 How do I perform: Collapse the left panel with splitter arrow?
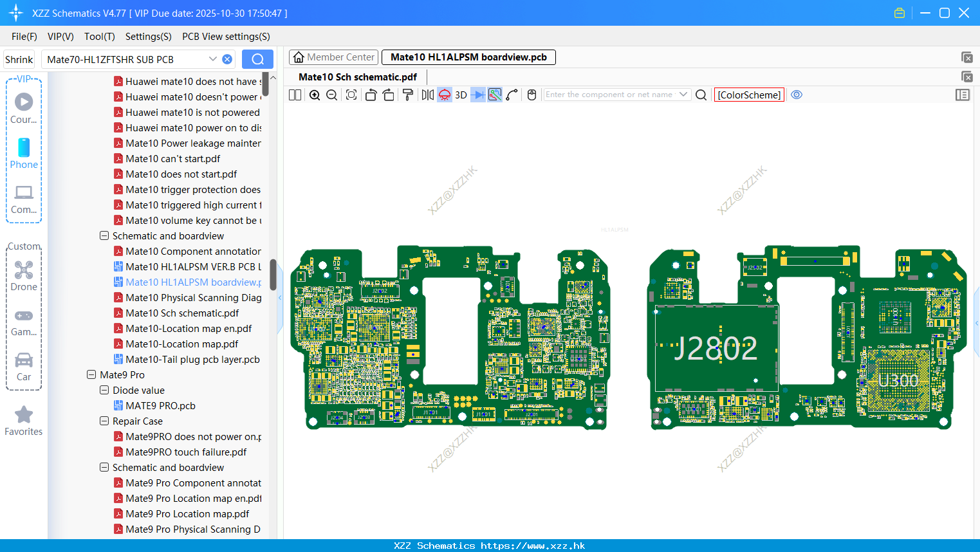tap(280, 298)
